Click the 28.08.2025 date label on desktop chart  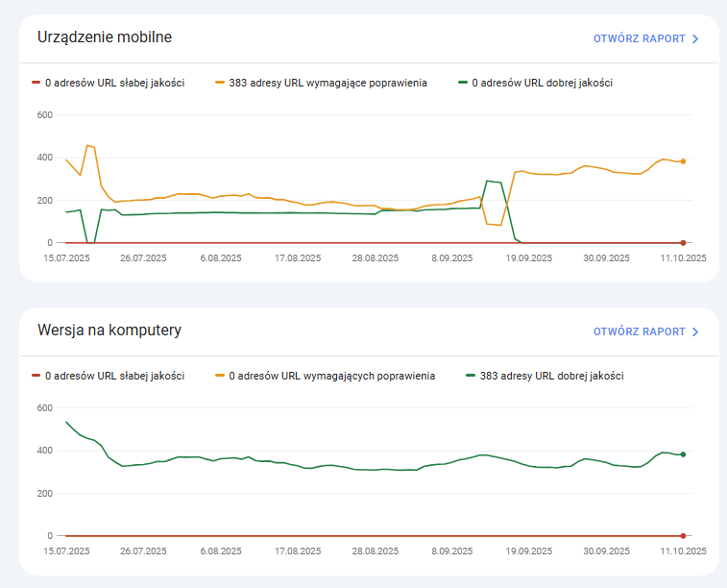375,551
